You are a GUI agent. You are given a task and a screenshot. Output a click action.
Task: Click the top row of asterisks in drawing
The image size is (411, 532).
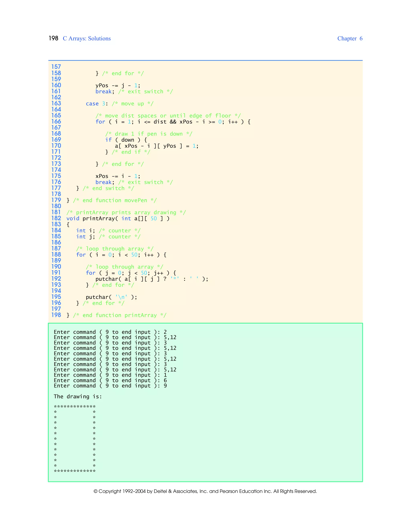75,406
